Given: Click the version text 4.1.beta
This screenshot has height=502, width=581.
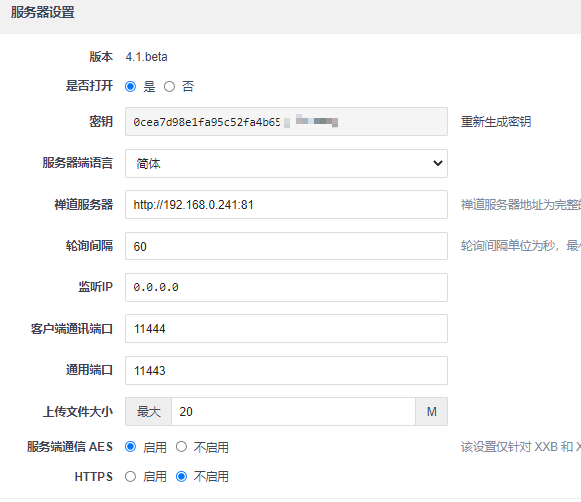Looking at the screenshot, I should (146, 57).
